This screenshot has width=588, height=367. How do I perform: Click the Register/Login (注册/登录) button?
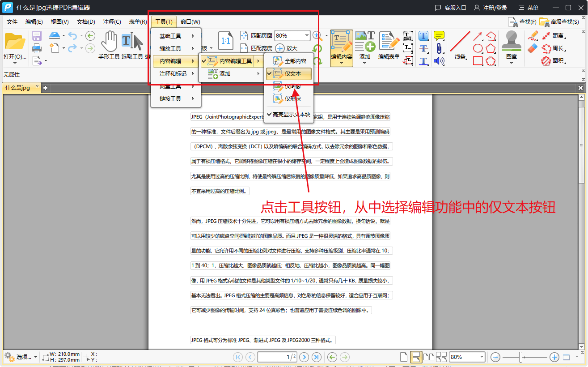coord(491,8)
